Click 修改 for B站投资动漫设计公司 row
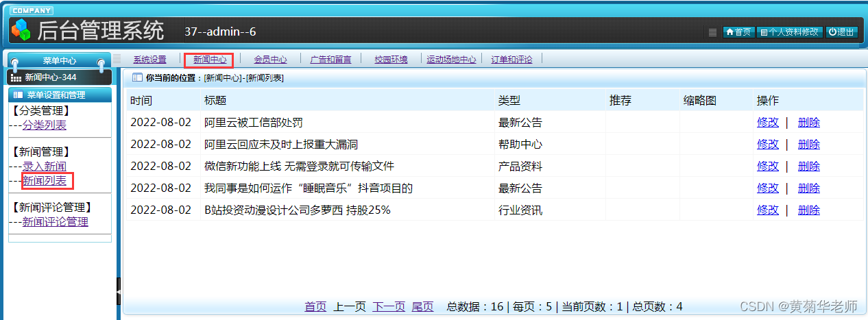Viewport: 868px width, 320px height. pyautogui.click(x=768, y=210)
